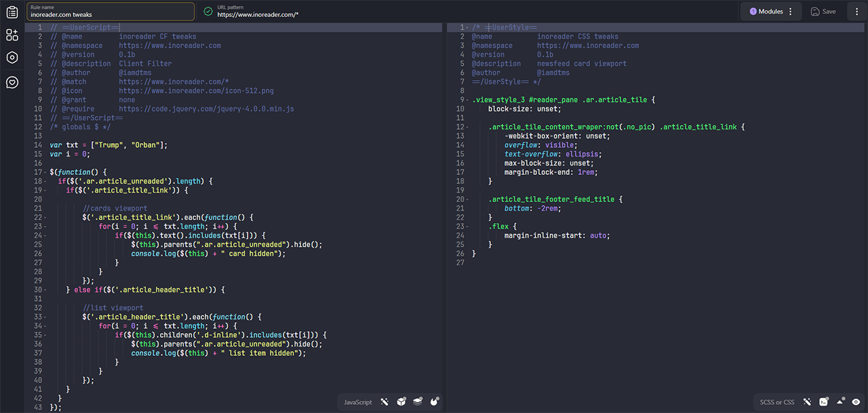The width and height of the screenshot is (868, 413).
Task: Click the purple badge number on Modules
Action: point(753,12)
